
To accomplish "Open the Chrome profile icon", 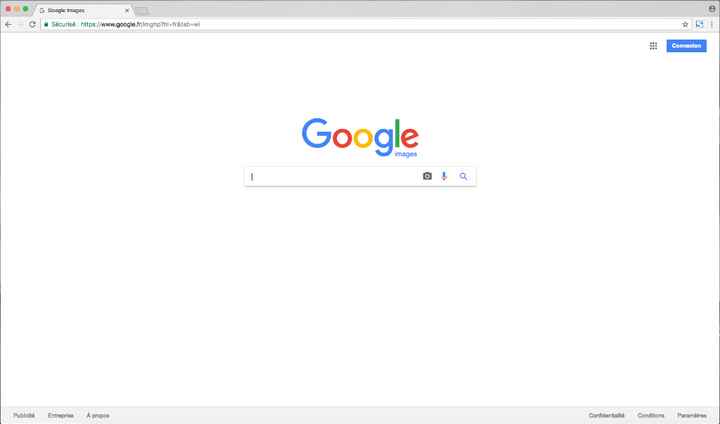I will click(x=712, y=9).
